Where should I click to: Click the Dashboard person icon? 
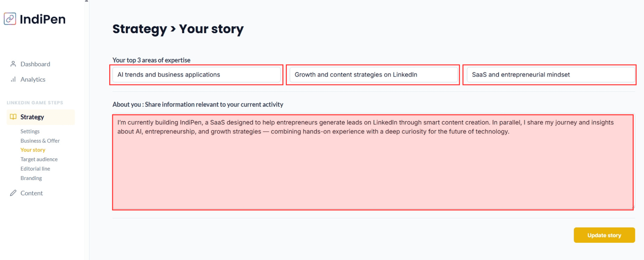click(13, 64)
